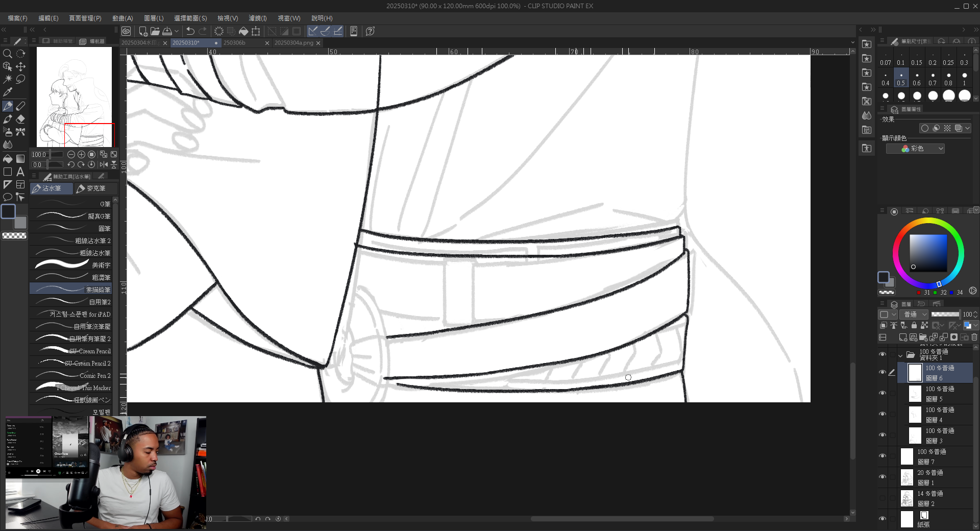Switch to 導航器 navigator tab

click(x=92, y=41)
